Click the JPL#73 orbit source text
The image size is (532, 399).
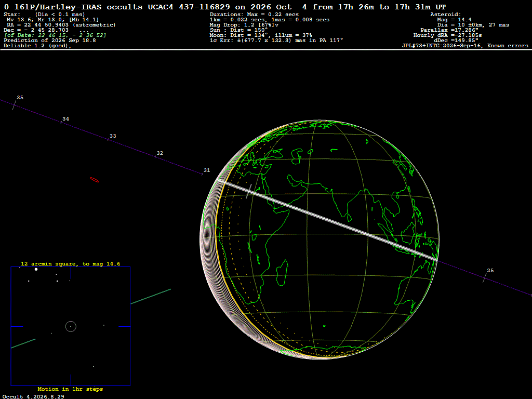[x=465, y=46]
